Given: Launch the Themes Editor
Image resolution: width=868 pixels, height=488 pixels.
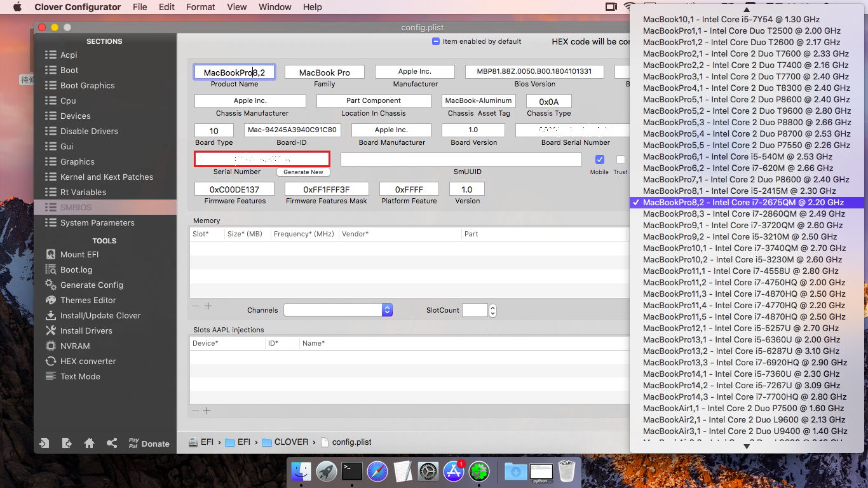Looking at the screenshot, I should pos(80,300).
